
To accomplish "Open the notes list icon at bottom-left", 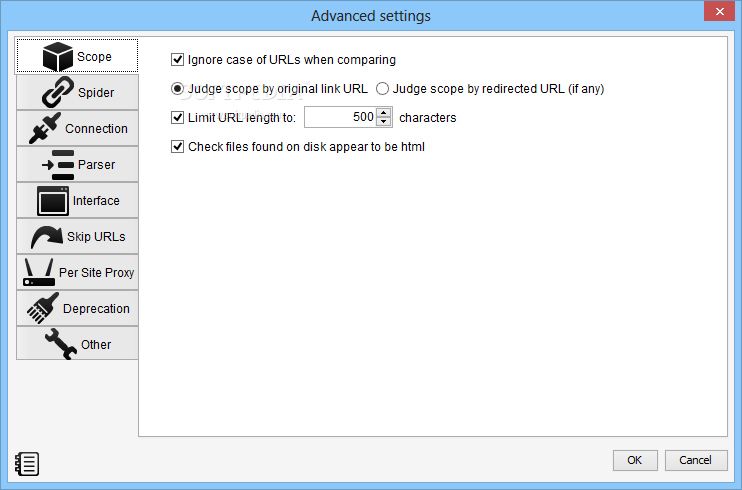I will pos(27,464).
